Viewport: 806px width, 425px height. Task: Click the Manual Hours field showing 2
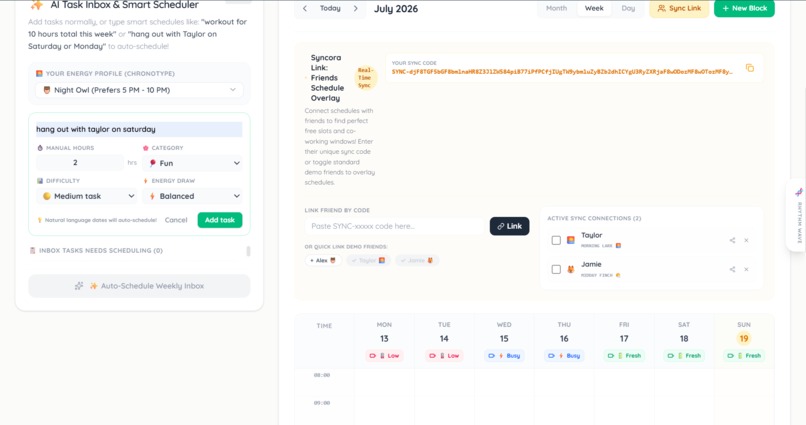pyautogui.click(x=80, y=162)
